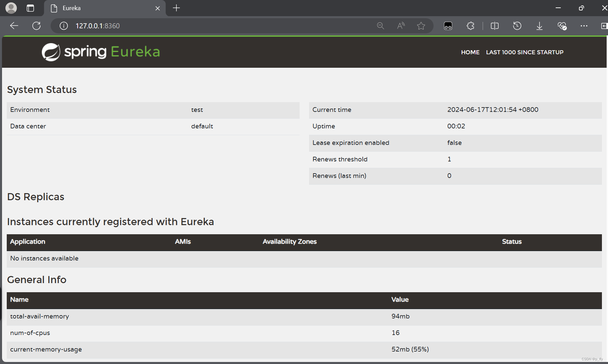Open the browser profile avatar

(x=11, y=8)
